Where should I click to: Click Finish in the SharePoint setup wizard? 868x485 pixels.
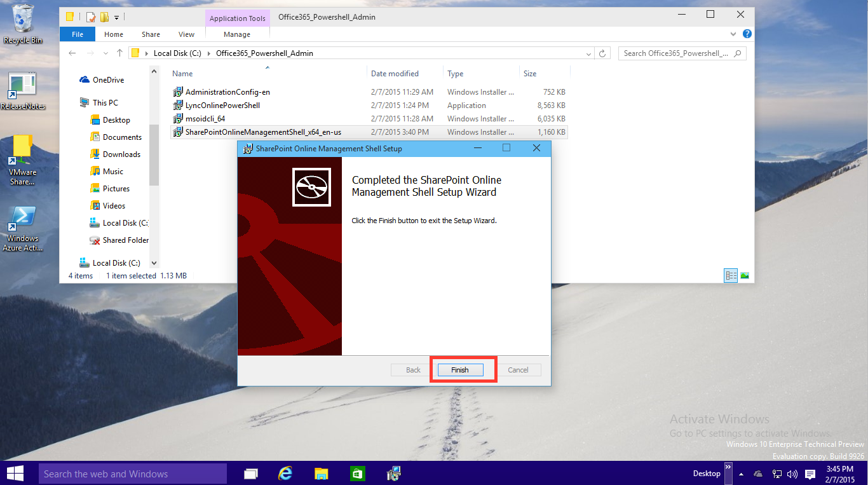(460, 370)
